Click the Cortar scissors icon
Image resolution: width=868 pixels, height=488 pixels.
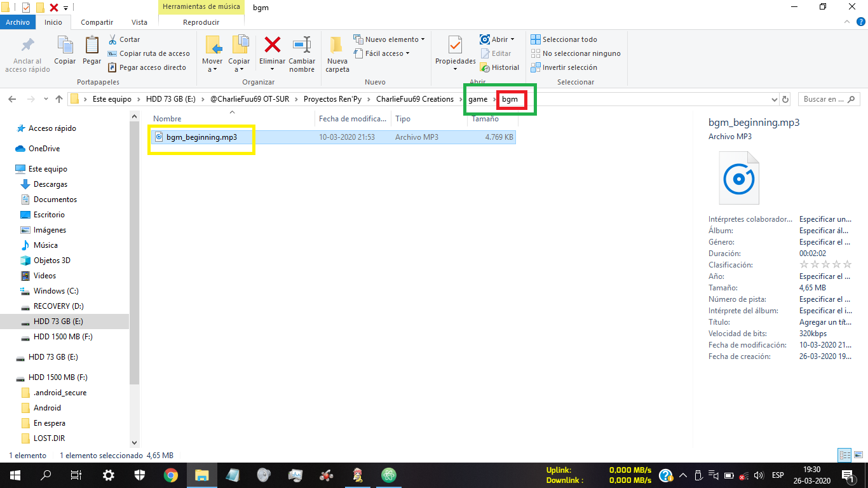113,39
